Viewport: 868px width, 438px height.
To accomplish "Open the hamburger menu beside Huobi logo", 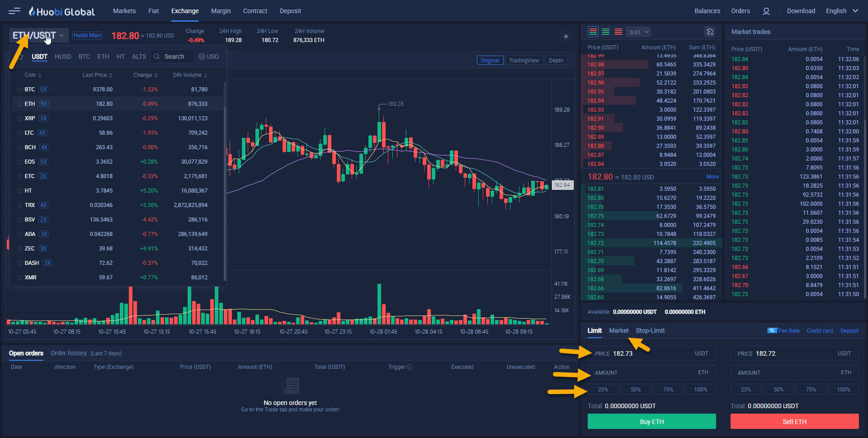I will pyautogui.click(x=14, y=11).
